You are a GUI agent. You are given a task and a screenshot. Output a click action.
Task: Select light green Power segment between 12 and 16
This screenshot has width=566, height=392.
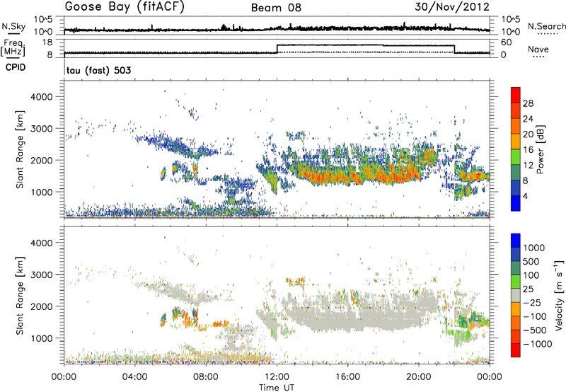516,157
